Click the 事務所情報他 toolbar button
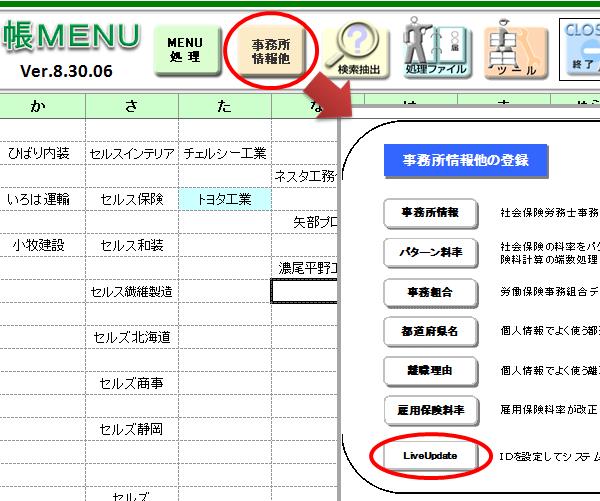600x501 pixels. (x=271, y=52)
